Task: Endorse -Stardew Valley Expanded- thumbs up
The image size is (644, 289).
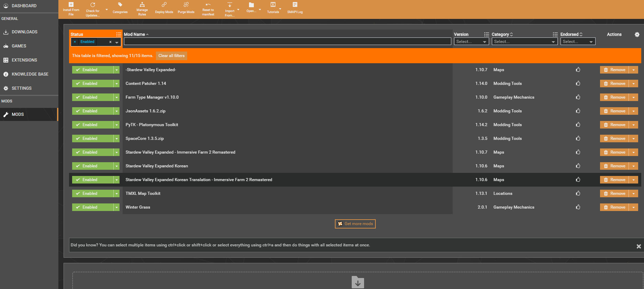Action: 578,70
